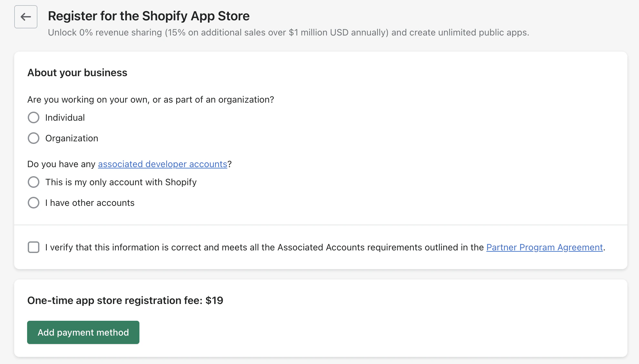The width and height of the screenshot is (639, 364).
Task: Click the "About your business" section heading
Action: pyautogui.click(x=77, y=73)
